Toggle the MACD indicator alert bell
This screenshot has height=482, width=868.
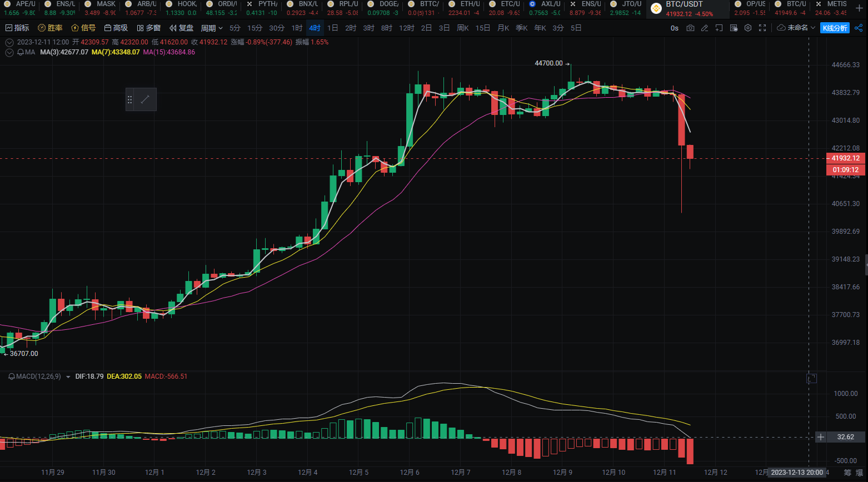(x=12, y=376)
